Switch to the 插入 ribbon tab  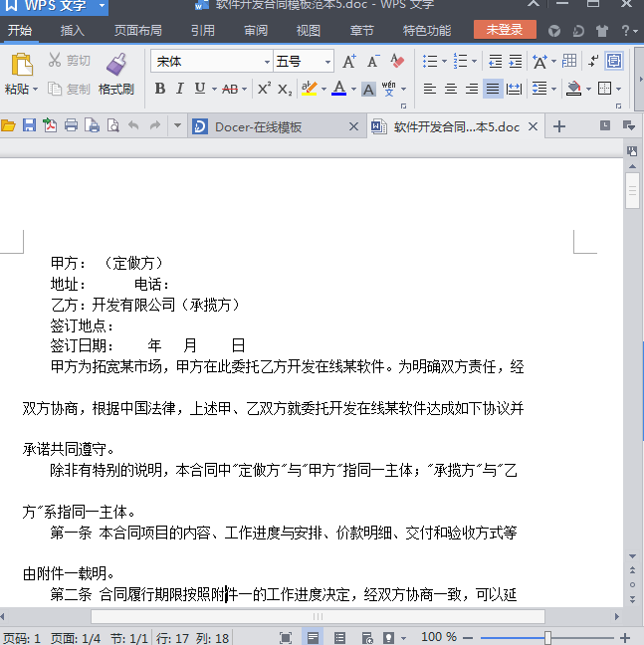click(72, 31)
